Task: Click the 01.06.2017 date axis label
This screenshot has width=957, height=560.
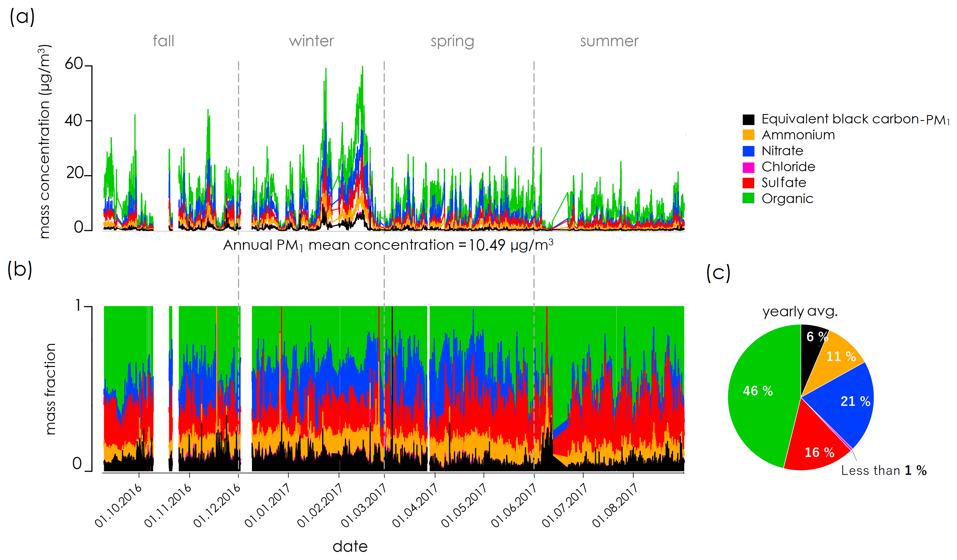Action: [x=514, y=505]
